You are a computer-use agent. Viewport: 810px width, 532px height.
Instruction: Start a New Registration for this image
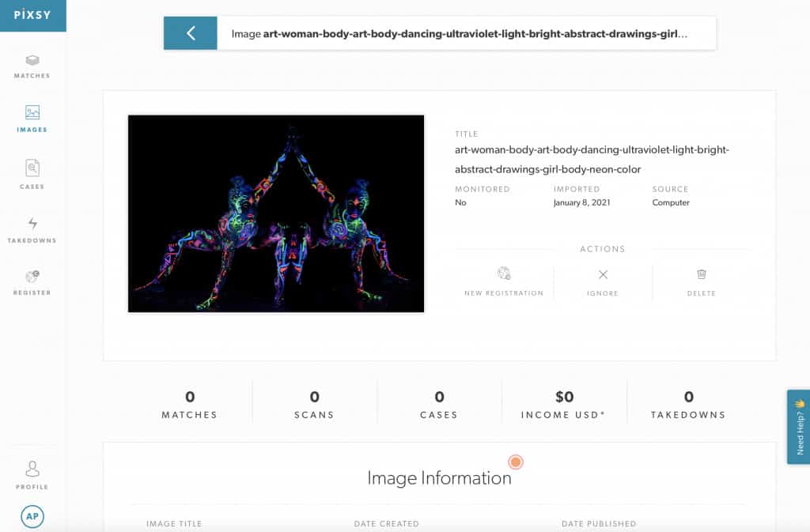[x=505, y=281]
